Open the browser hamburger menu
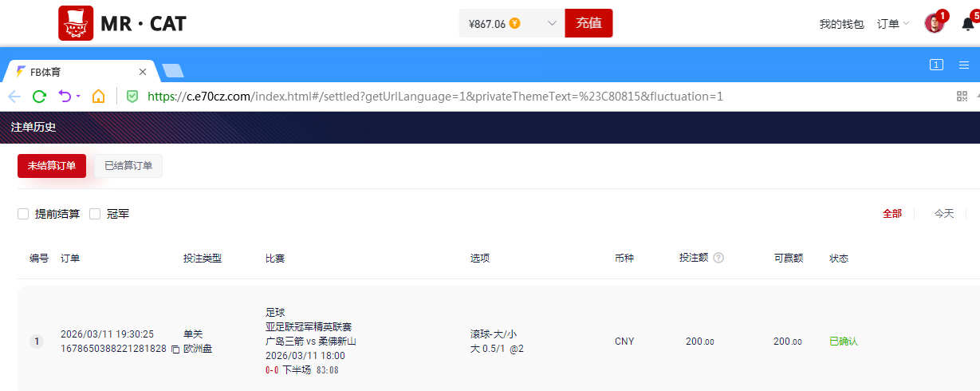The image size is (980, 391). click(964, 65)
